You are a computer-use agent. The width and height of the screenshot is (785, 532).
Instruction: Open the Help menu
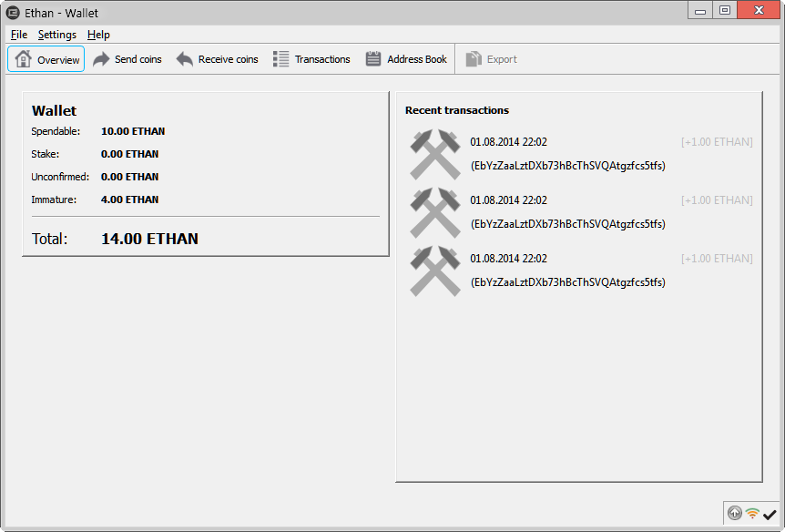(x=98, y=35)
